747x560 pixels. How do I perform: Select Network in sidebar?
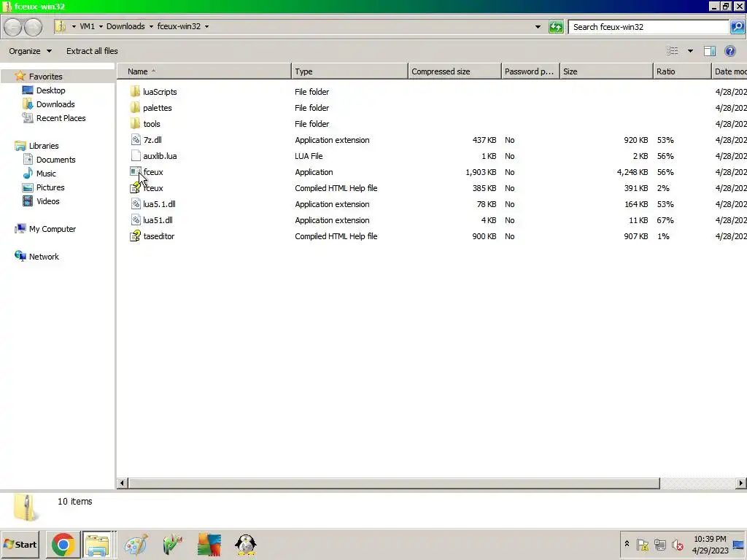[44, 257]
